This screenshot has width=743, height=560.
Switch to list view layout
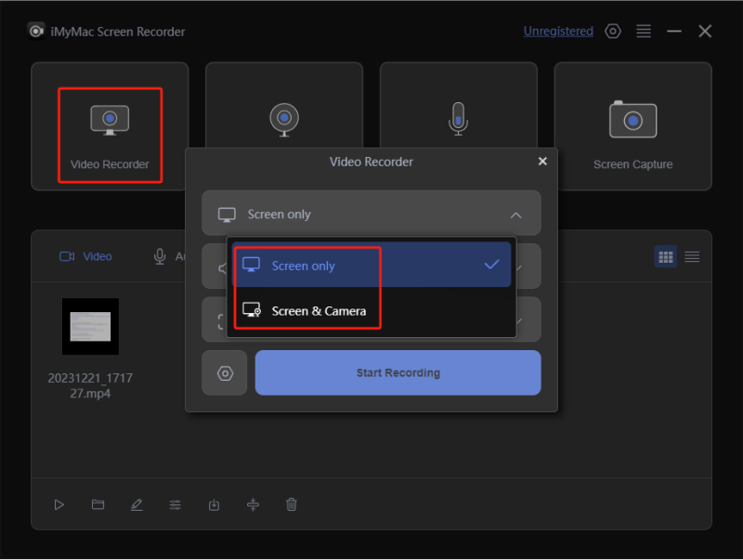(692, 256)
